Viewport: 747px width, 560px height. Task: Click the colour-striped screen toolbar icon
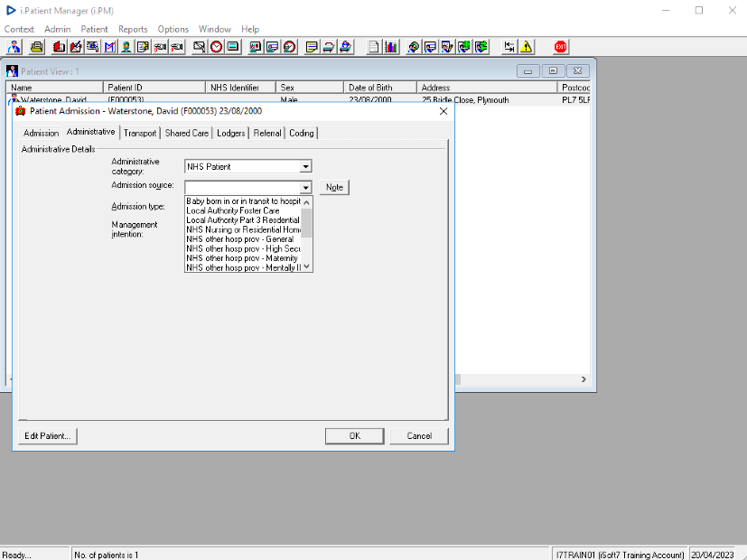tap(233, 47)
